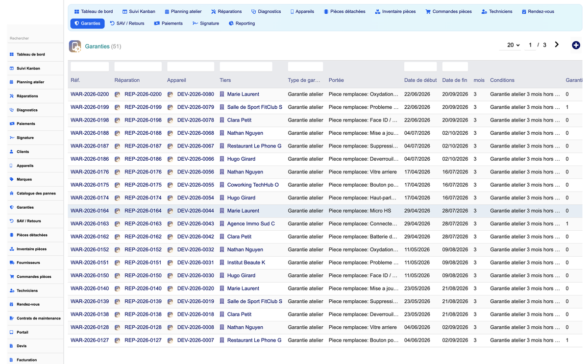Image resolution: width=588 pixels, height=364 pixels.
Task: Open Tableau de bord in sidebar
Action: pos(35,54)
